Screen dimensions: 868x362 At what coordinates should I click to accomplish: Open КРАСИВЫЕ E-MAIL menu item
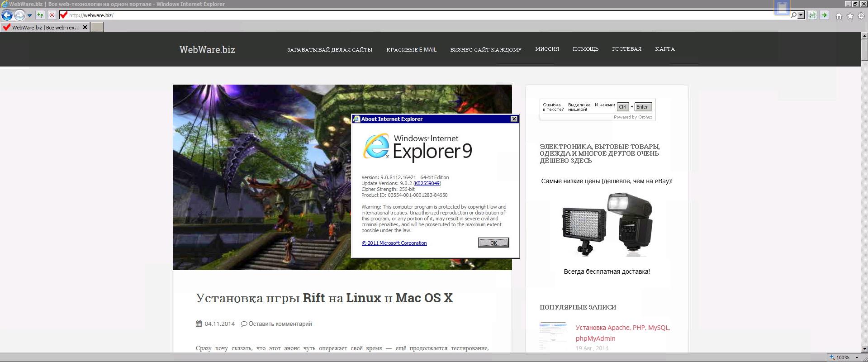pyautogui.click(x=411, y=49)
